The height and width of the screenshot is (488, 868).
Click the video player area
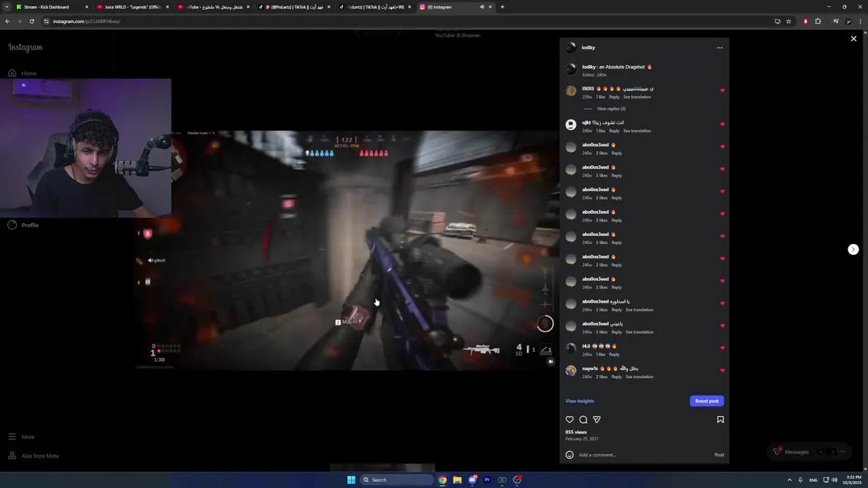tap(347, 250)
